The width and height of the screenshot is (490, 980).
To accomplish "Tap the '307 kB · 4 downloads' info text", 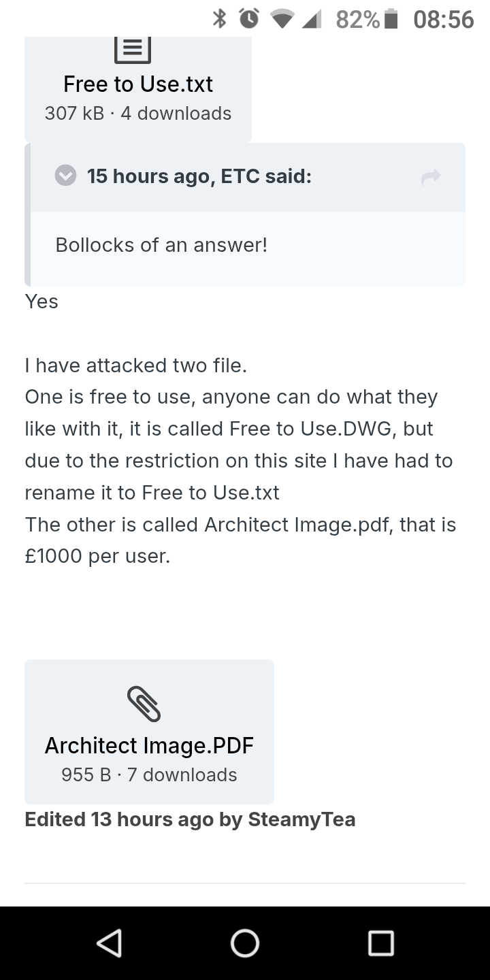I will coord(138,114).
